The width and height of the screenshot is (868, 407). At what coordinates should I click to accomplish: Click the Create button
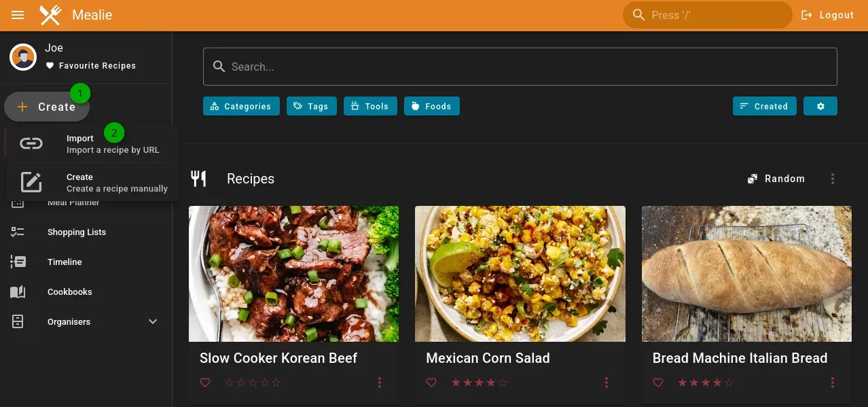pos(47,107)
